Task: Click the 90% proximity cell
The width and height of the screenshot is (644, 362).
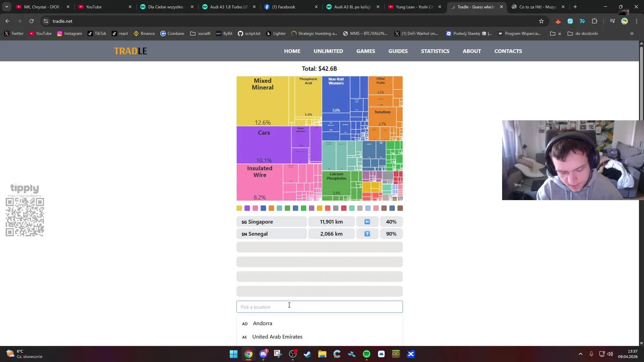Action: tap(391, 234)
